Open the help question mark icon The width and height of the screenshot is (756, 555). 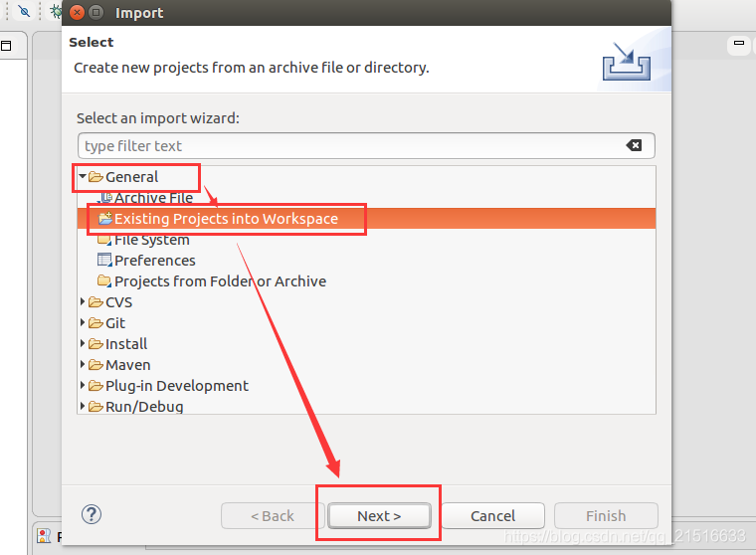(x=92, y=514)
